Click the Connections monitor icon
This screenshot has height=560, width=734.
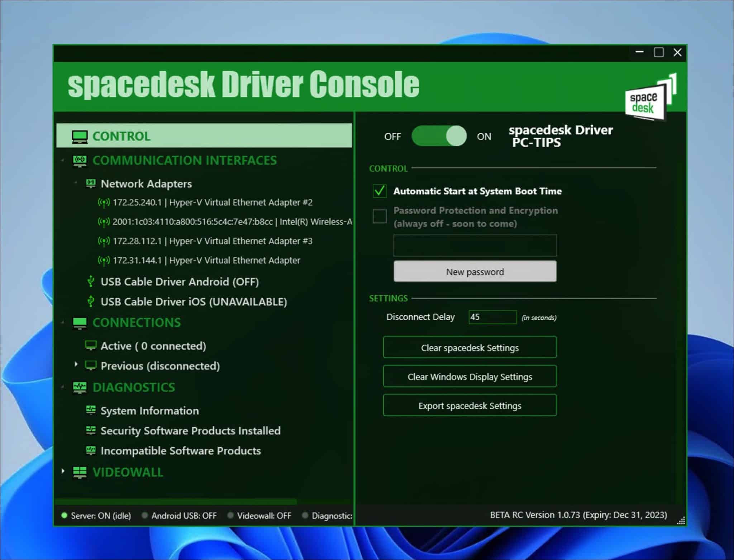click(x=80, y=323)
